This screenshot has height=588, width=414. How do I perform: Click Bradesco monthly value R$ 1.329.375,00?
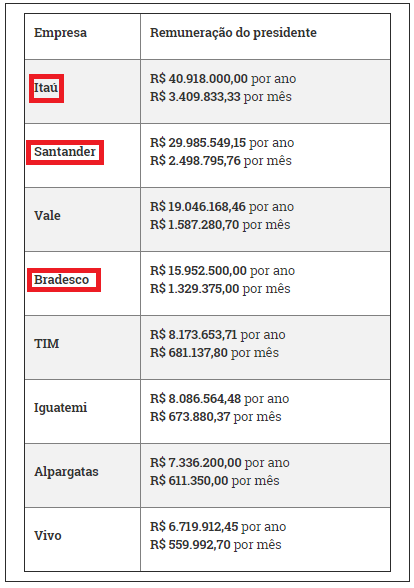click(x=195, y=289)
